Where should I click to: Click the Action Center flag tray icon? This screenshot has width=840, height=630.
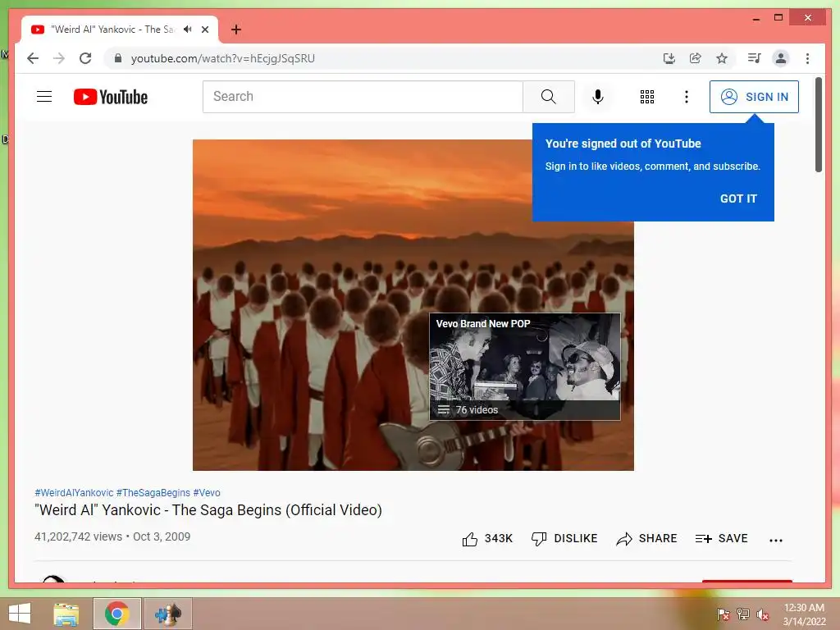(x=724, y=614)
